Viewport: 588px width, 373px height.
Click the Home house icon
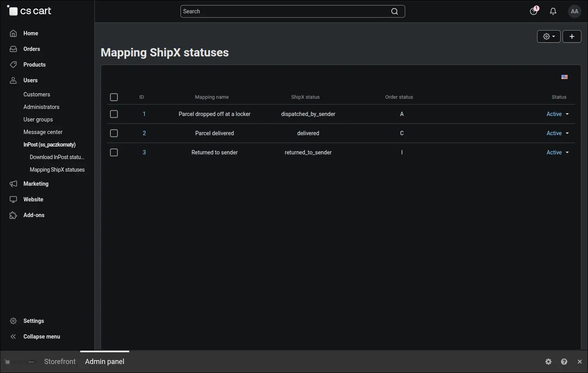coord(13,33)
